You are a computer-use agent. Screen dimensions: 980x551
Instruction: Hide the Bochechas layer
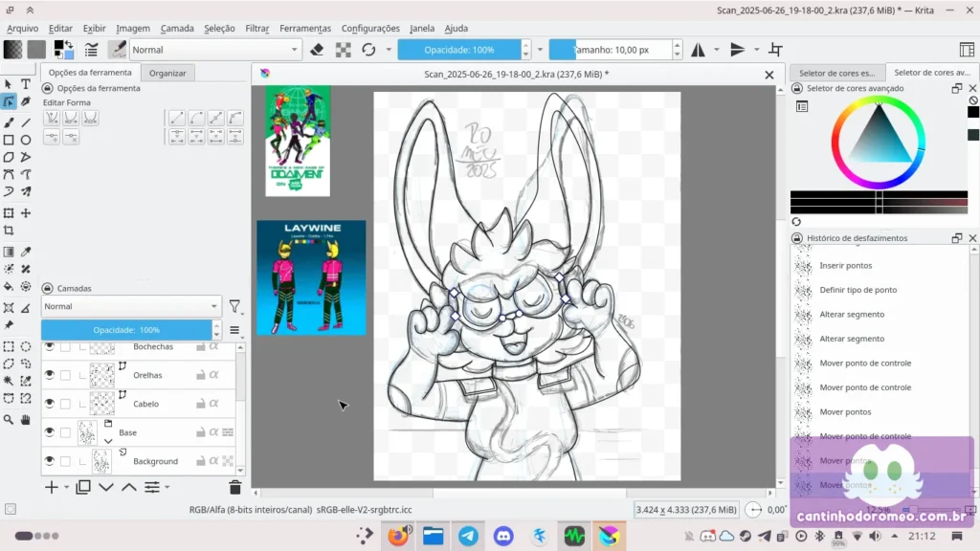(x=50, y=346)
